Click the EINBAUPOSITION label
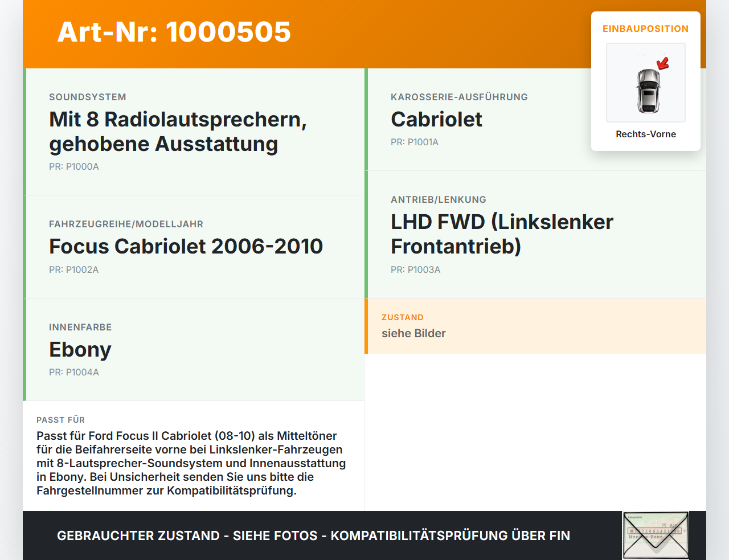 [646, 28]
